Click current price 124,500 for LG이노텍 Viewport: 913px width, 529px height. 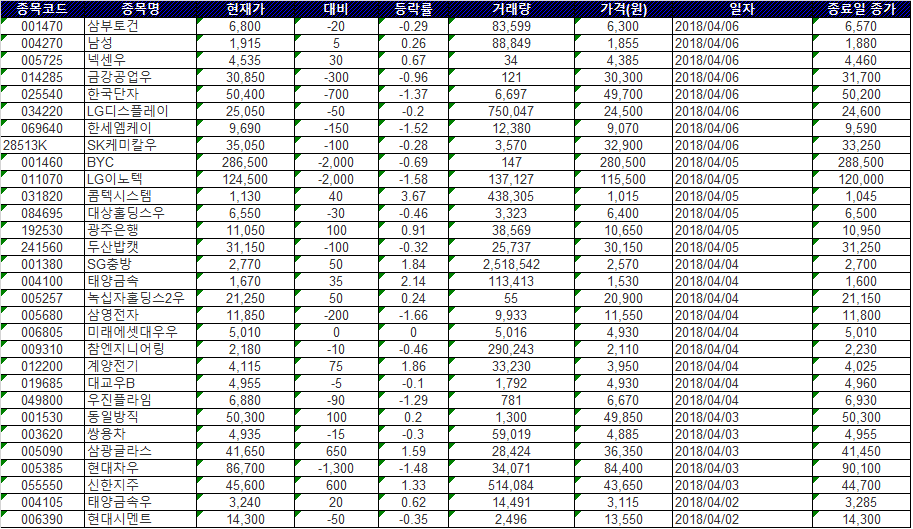[246, 179]
